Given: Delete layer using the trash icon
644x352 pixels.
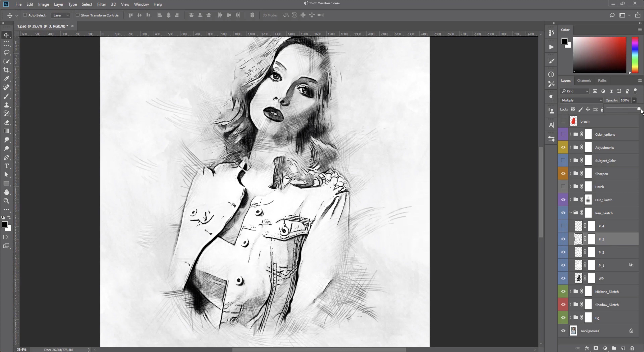Looking at the screenshot, I should tap(632, 348).
